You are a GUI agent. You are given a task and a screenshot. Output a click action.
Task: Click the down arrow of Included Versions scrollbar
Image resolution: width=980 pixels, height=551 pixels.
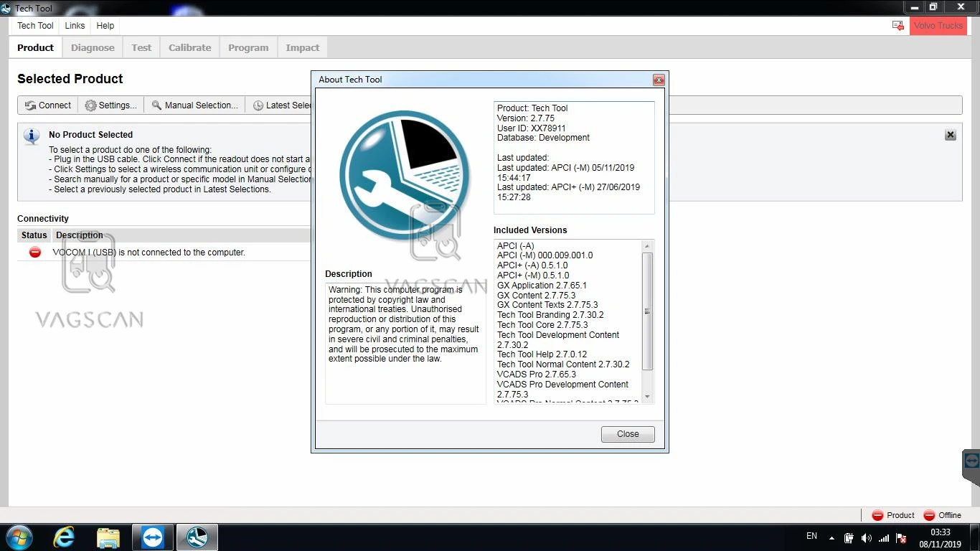point(648,396)
